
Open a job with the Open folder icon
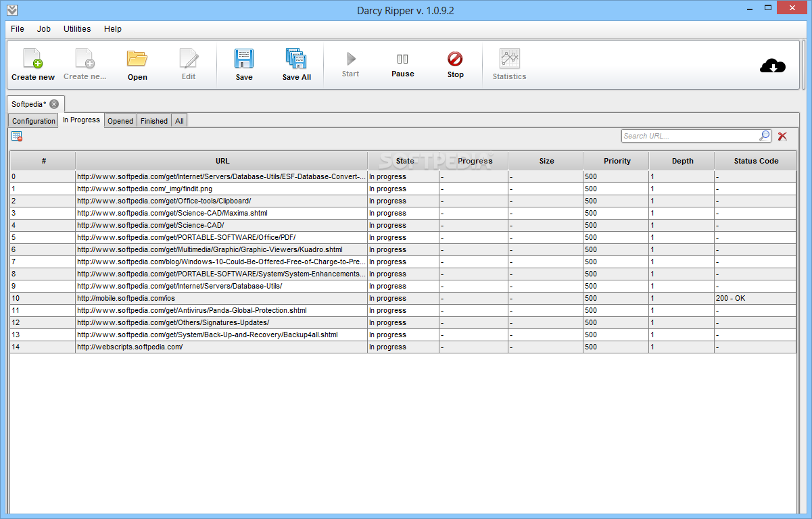coord(137,59)
